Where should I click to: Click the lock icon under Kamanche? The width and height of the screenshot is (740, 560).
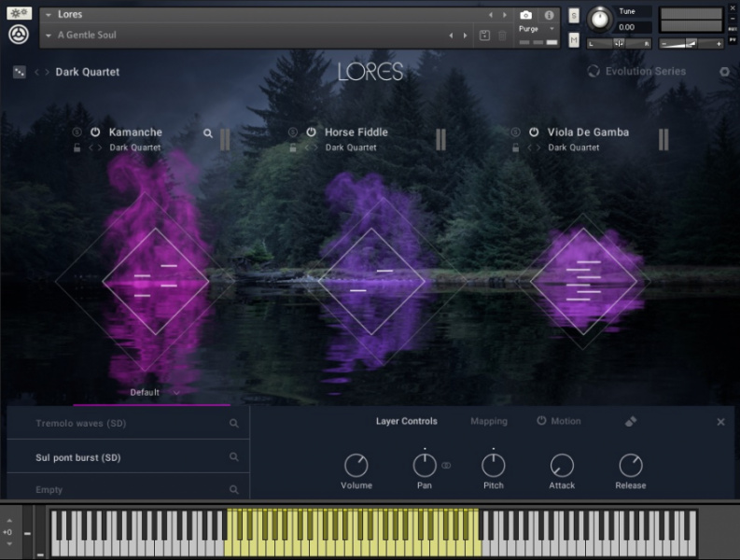coord(77,147)
